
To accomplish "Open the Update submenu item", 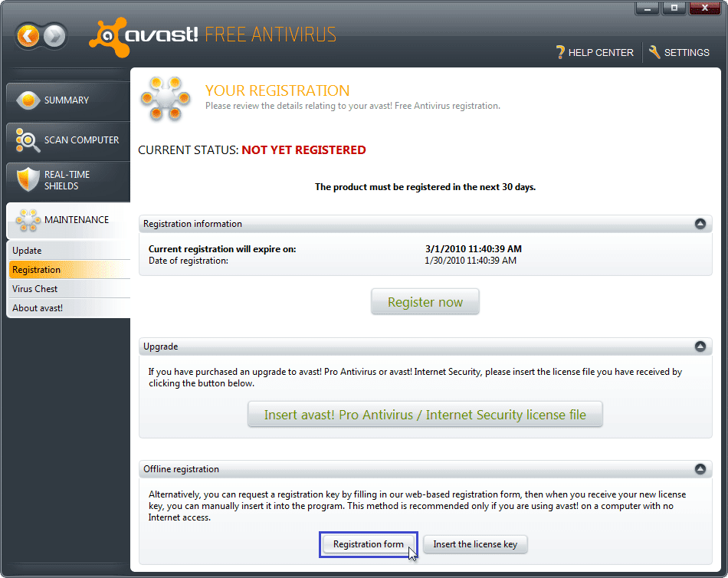I will pos(69,251).
